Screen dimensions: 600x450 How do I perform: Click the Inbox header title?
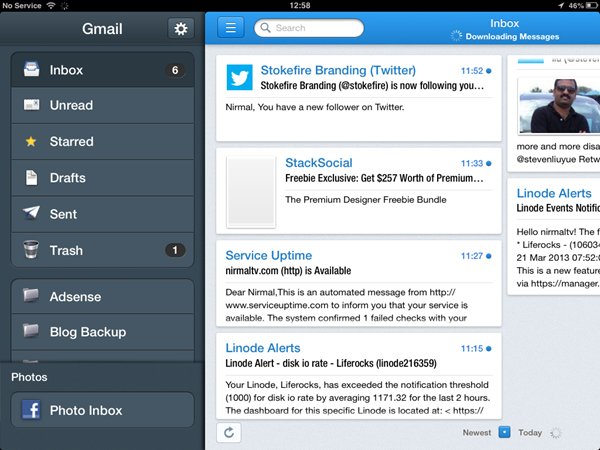pos(504,23)
